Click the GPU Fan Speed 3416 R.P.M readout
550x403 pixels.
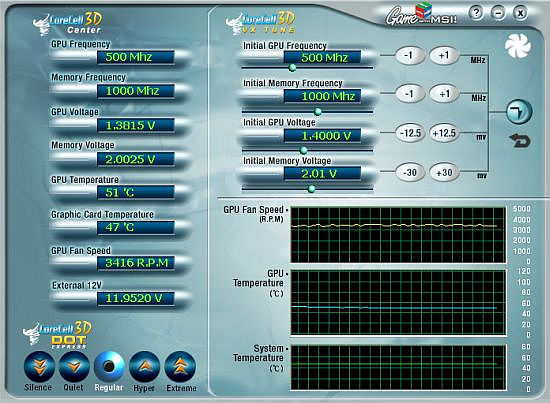pos(135,263)
